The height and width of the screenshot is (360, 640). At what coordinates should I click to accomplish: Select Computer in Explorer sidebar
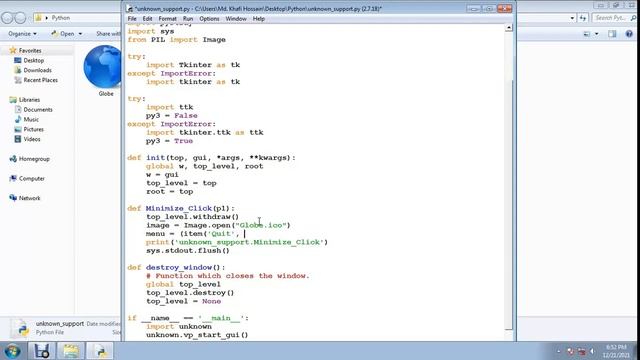tap(31, 178)
